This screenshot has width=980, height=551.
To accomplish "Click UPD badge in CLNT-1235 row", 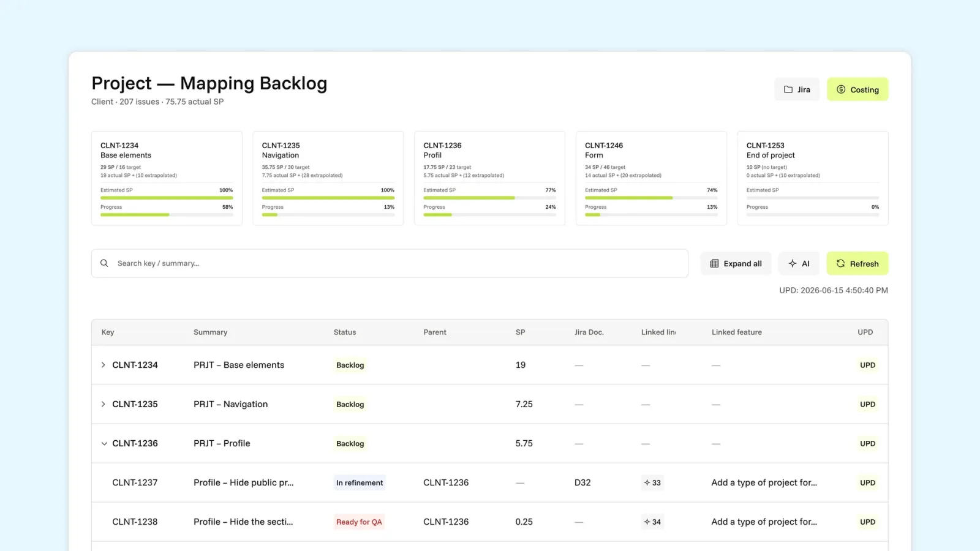I will click(x=867, y=404).
